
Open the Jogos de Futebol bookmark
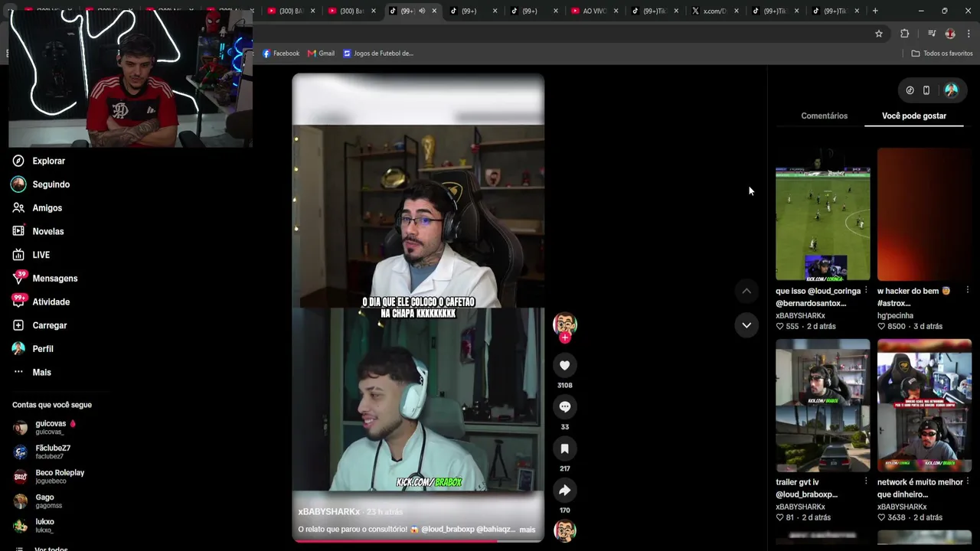pos(378,54)
